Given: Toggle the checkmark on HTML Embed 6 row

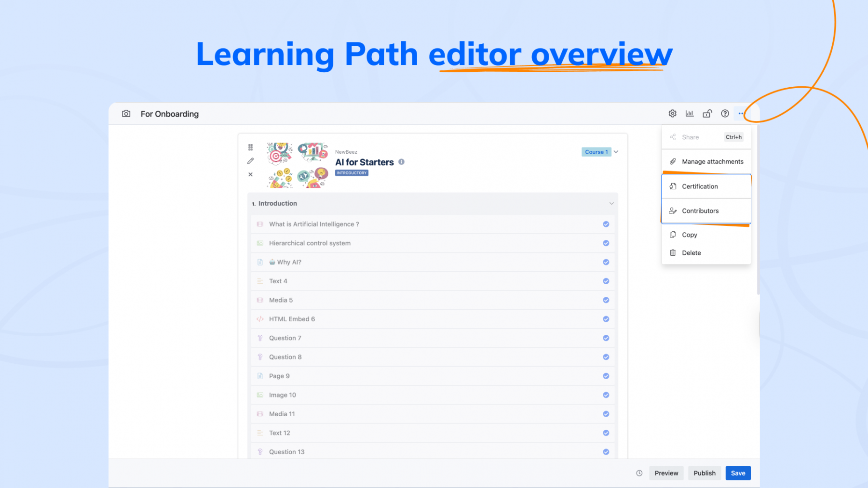Looking at the screenshot, I should click(x=606, y=319).
